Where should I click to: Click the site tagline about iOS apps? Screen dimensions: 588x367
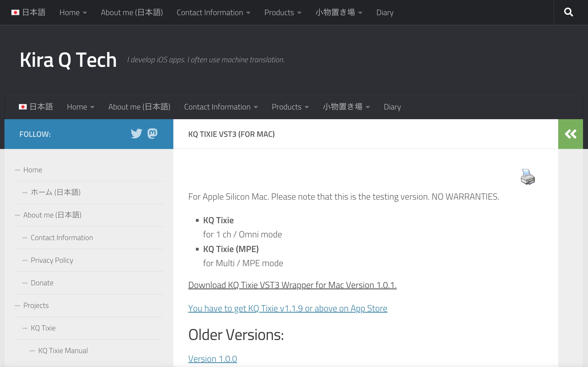206,60
